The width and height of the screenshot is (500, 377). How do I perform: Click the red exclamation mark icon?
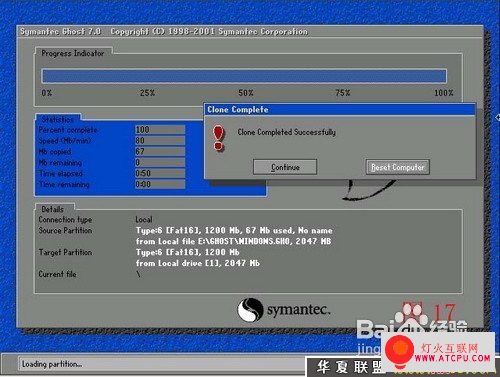pyautogui.click(x=218, y=138)
